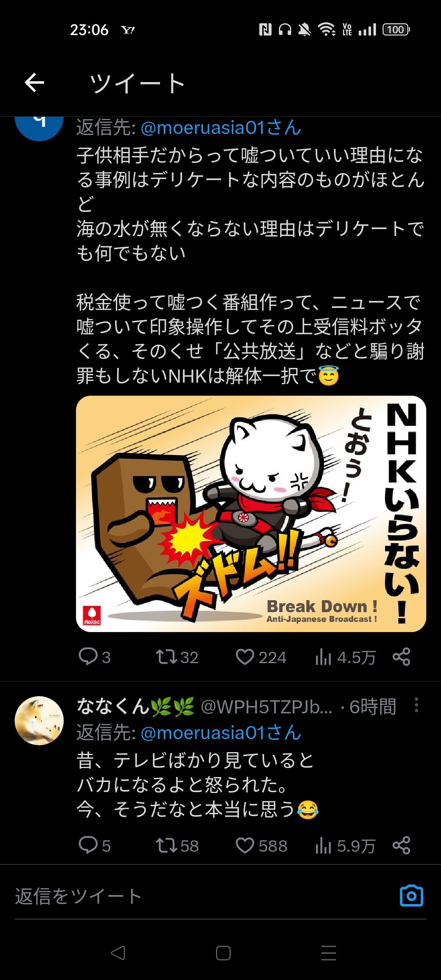Tap the back arrow in header
The image size is (441, 980).
[x=34, y=83]
